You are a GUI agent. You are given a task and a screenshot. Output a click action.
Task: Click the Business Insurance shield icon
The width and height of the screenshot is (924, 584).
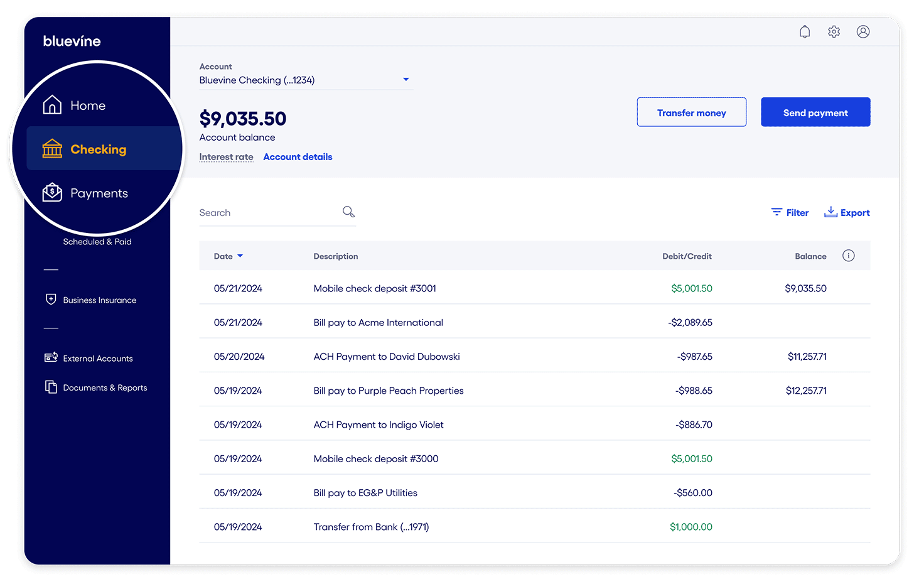(51, 300)
